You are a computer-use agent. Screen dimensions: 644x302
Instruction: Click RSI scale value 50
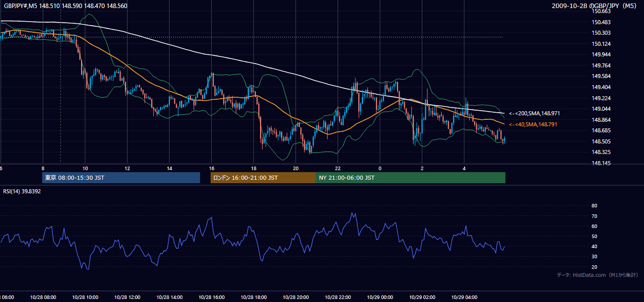coord(594,236)
